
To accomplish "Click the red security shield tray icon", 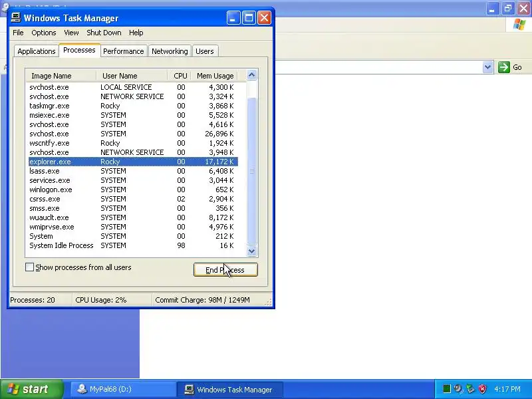I will pos(483,389).
